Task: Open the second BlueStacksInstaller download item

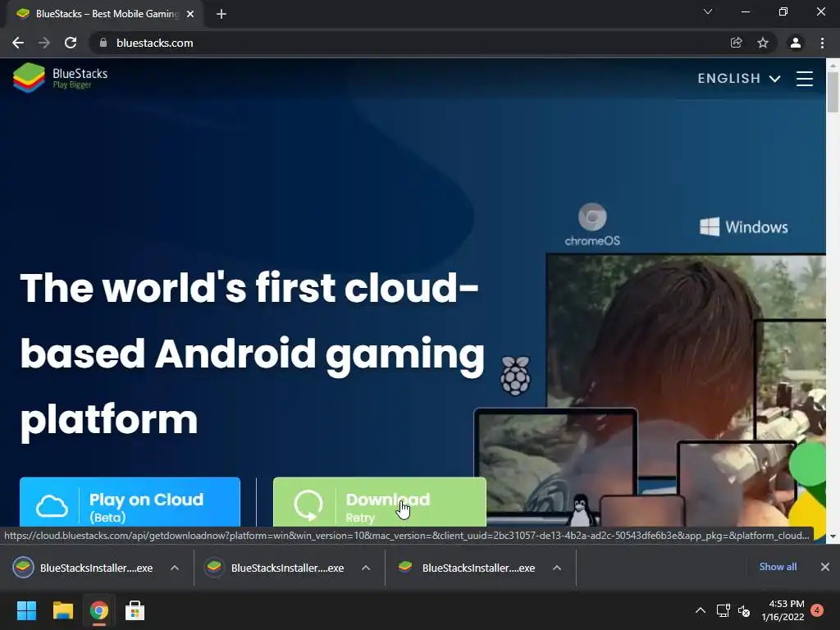Action: [275, 568]
